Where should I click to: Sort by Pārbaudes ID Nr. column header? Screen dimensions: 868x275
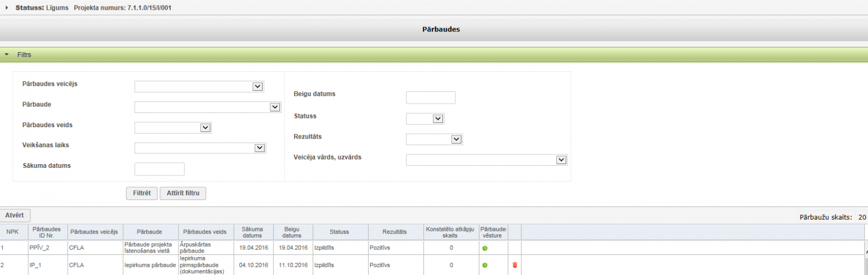[x=47, y=232]
